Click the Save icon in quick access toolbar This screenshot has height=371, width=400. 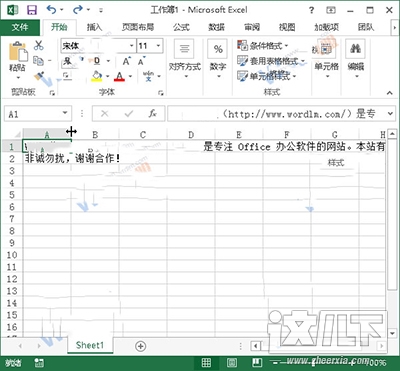coord(32,10)
